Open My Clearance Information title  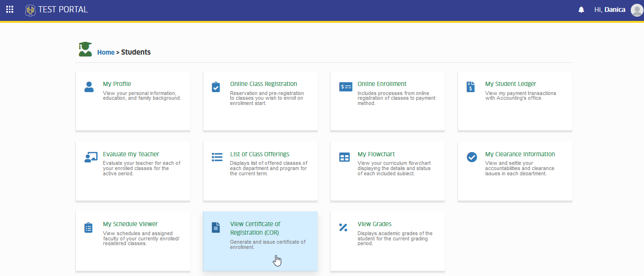coord(520,154)
